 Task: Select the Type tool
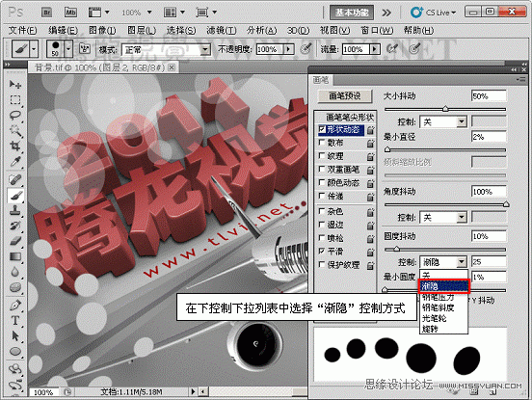pos(15,321)
